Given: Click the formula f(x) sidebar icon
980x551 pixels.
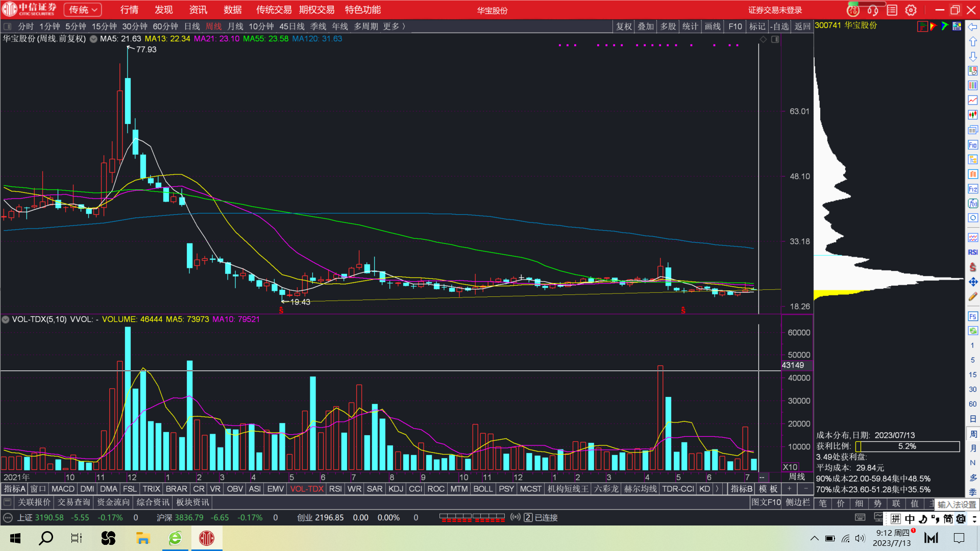Looking at the screenshot, I should tap(973, 204).
